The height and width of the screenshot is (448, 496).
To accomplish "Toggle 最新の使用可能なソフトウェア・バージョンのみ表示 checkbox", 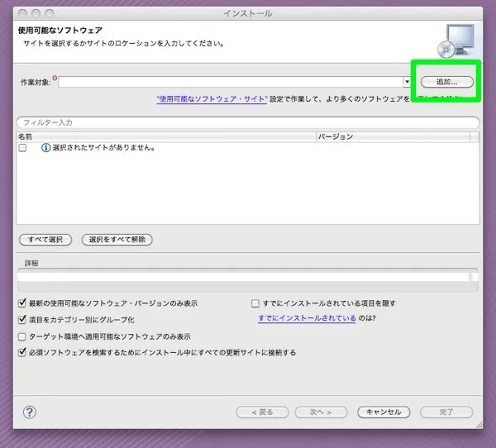I will pyautogui.click(x=21, y=303).
